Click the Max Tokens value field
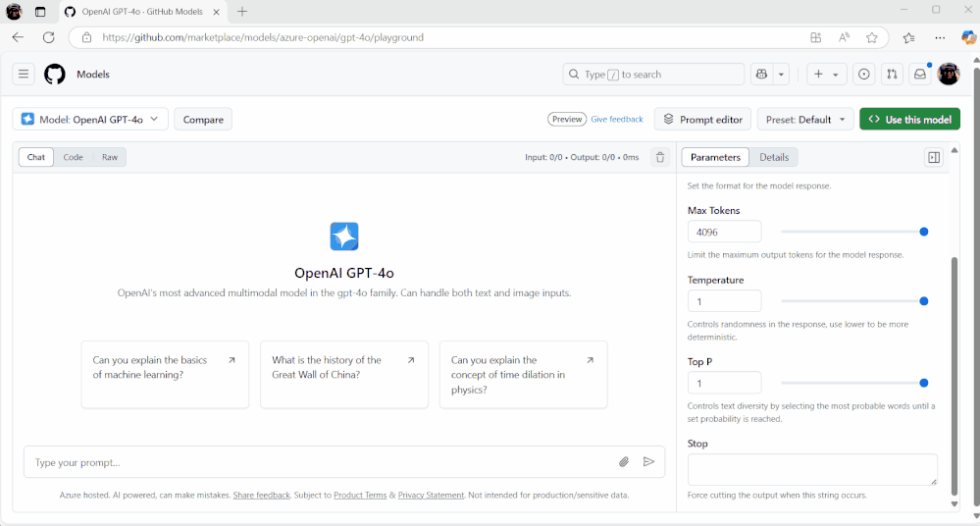Screen dimensions: 980x526 click(x=724, y=232)
